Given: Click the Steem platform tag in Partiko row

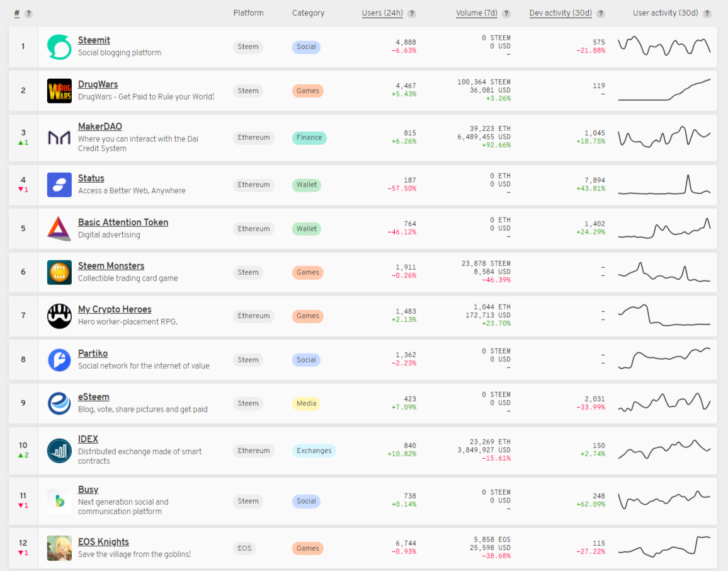Looking at the screenshot, I should click(248, 360).
